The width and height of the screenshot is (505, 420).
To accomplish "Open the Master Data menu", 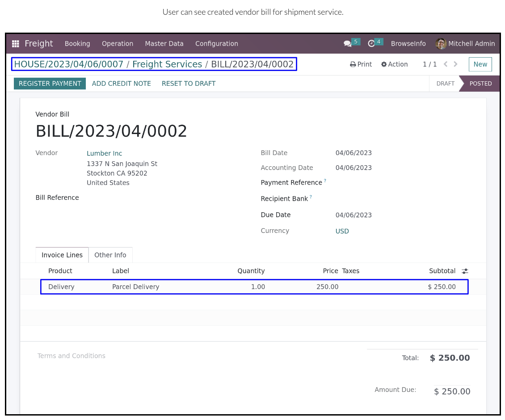I will click(x=164, y=43).
